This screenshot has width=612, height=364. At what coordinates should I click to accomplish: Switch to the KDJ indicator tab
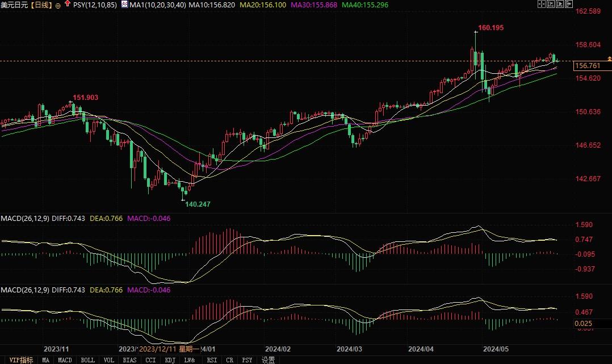(170, 360)
